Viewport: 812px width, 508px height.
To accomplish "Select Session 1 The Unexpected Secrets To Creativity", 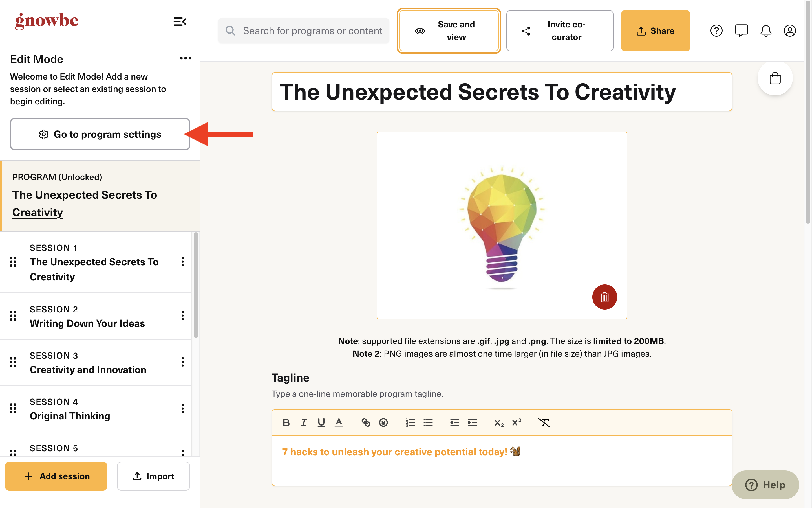I will pyautogui.click(x=96, y=262).
